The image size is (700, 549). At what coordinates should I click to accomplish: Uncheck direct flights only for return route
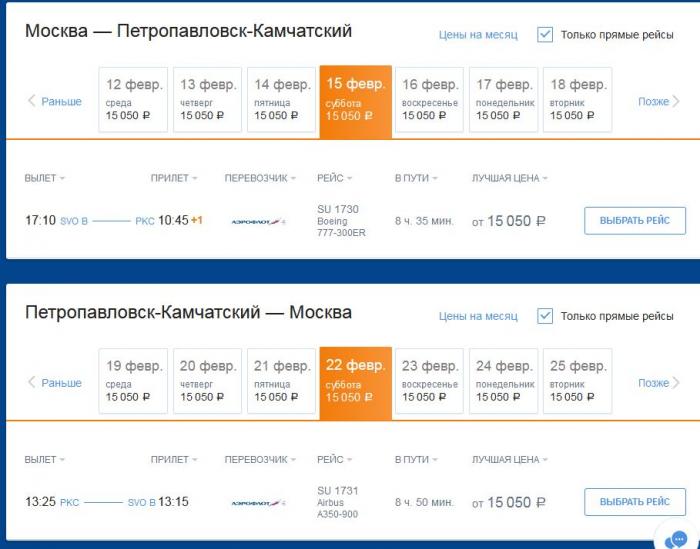click(x=545, y=316)
